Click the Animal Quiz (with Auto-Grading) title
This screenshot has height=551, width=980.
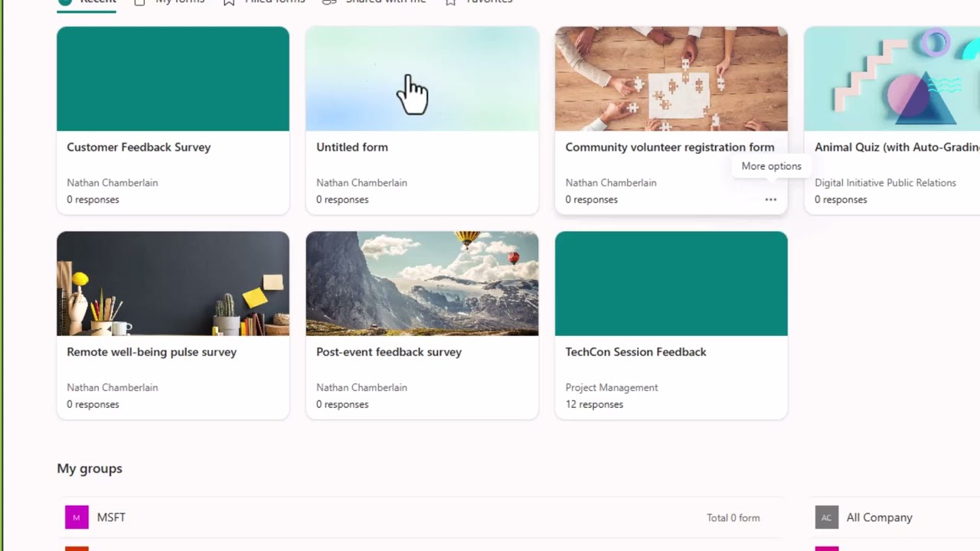(897, 147)
